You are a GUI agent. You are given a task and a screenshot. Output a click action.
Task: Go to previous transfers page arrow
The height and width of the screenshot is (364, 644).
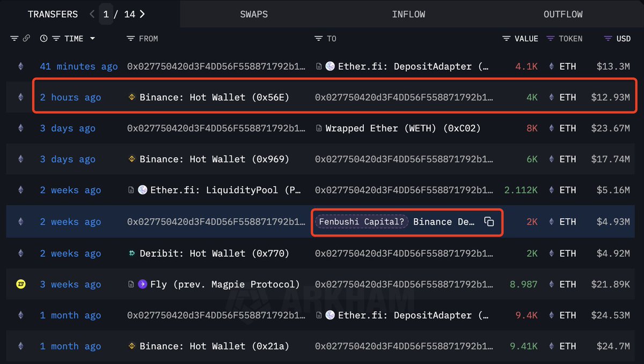click(x=92, y=14)
